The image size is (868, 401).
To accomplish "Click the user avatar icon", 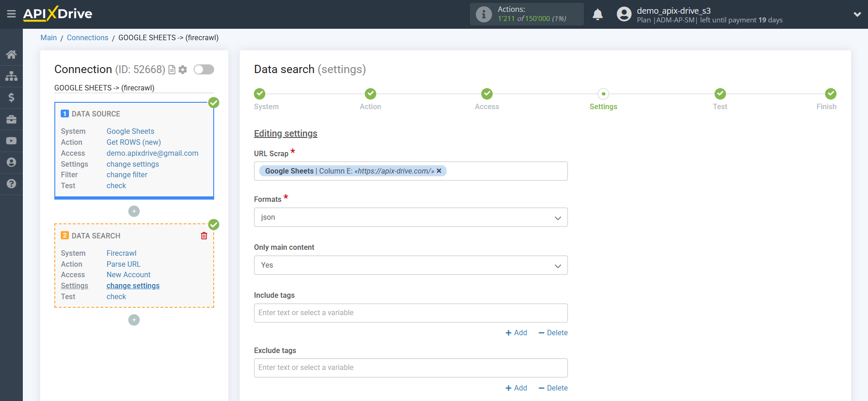I will click(624, 14).
